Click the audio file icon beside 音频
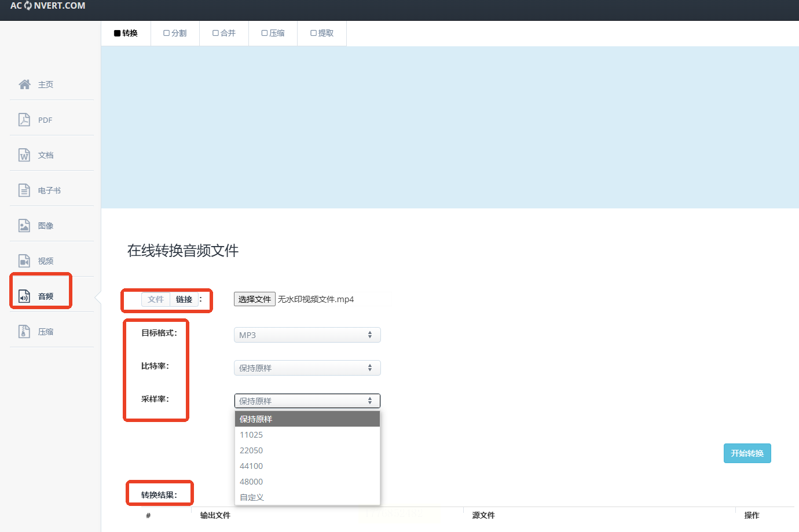Screen dimensions: 799x532 24,296
